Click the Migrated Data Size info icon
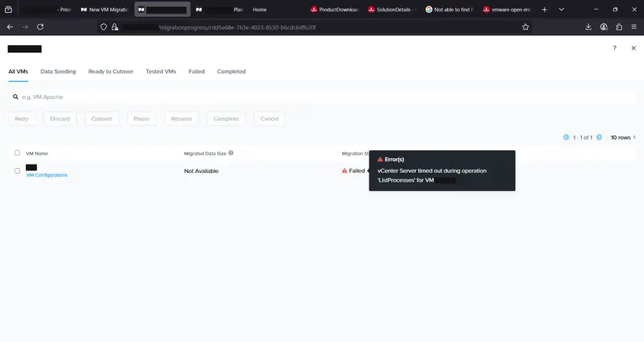 tap(231, 152)
